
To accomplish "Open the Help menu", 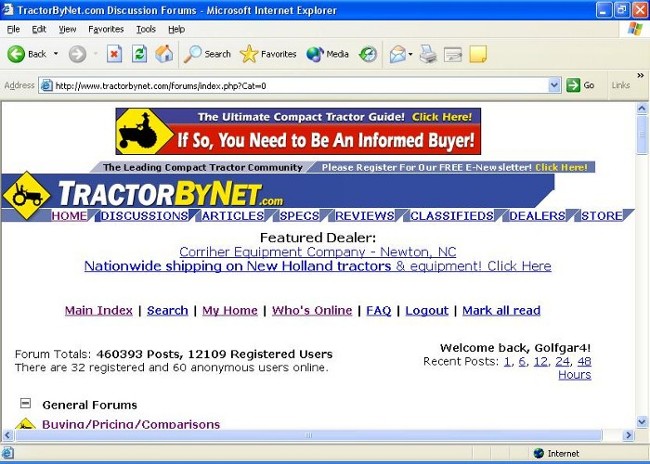I will point(177,29).
